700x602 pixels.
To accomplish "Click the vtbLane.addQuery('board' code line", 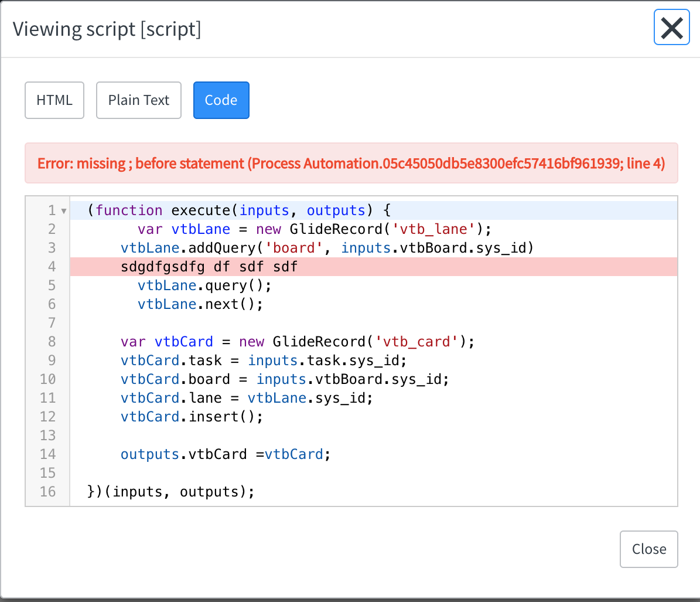I will pyautogui.click(x=374, y=248).
